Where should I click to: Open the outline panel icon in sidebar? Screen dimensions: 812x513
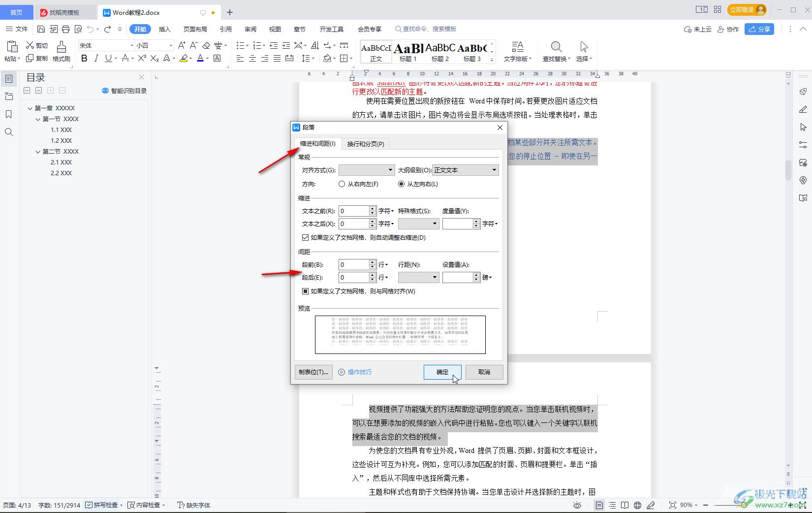point(9,79)
